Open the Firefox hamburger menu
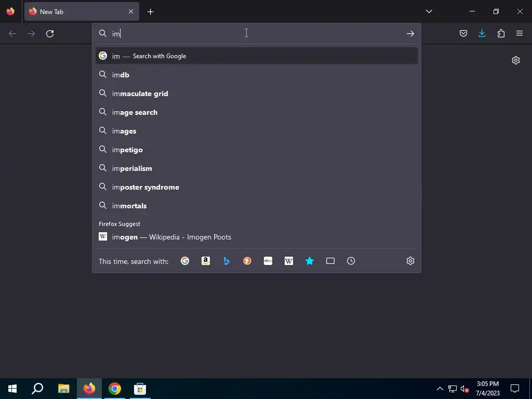 [x=520, y=33]
